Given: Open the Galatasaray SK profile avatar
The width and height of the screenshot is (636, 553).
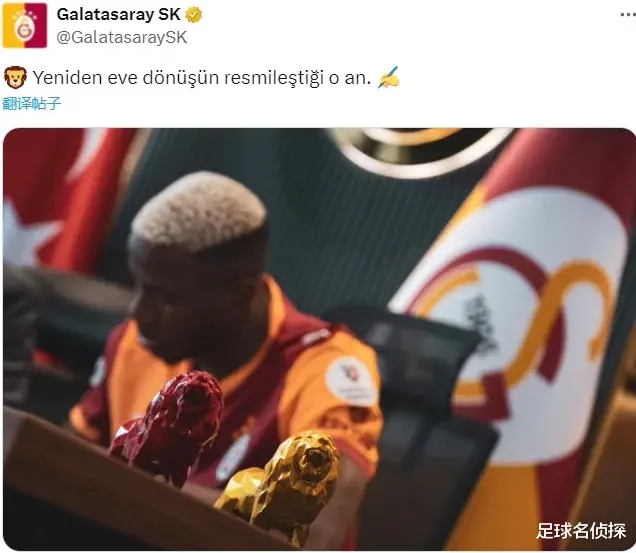Looking at the screenshot, I should [x=25, y=25].
